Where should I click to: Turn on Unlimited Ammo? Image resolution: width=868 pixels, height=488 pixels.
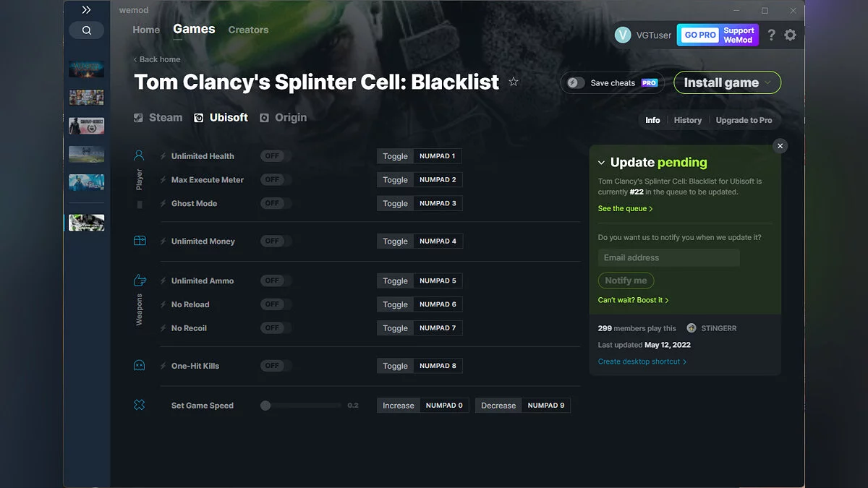[x=275, y=281]
